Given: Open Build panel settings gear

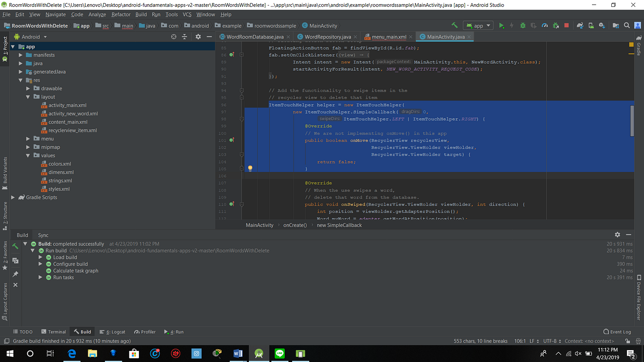Looking at the screenshot, I should [617, 234].
